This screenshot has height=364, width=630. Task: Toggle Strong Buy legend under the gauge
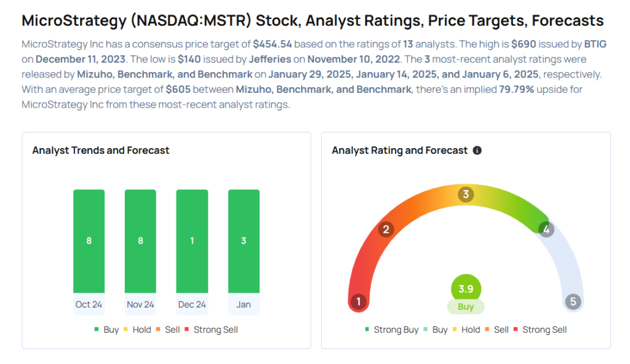392,330
